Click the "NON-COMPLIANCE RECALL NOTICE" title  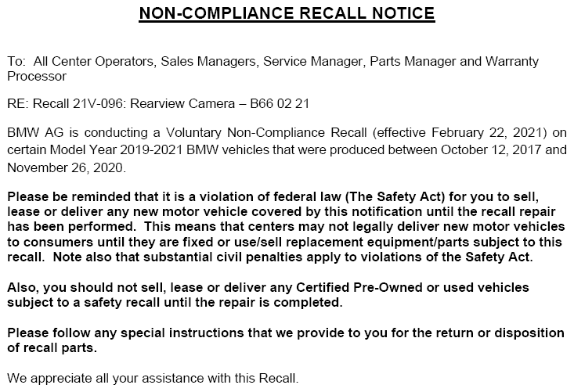coord(287,14)
